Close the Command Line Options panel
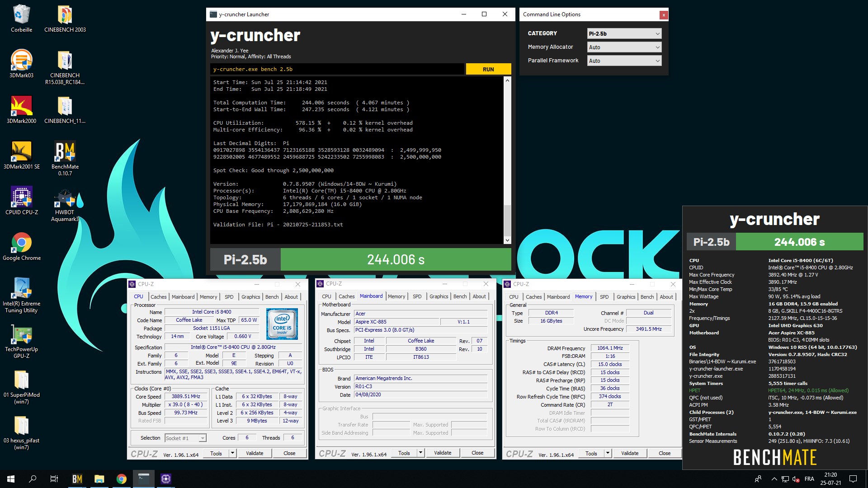 [664, 15]
